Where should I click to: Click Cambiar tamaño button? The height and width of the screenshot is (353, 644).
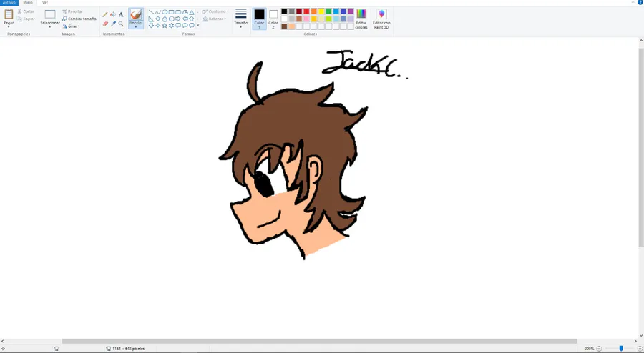[79, 19]
